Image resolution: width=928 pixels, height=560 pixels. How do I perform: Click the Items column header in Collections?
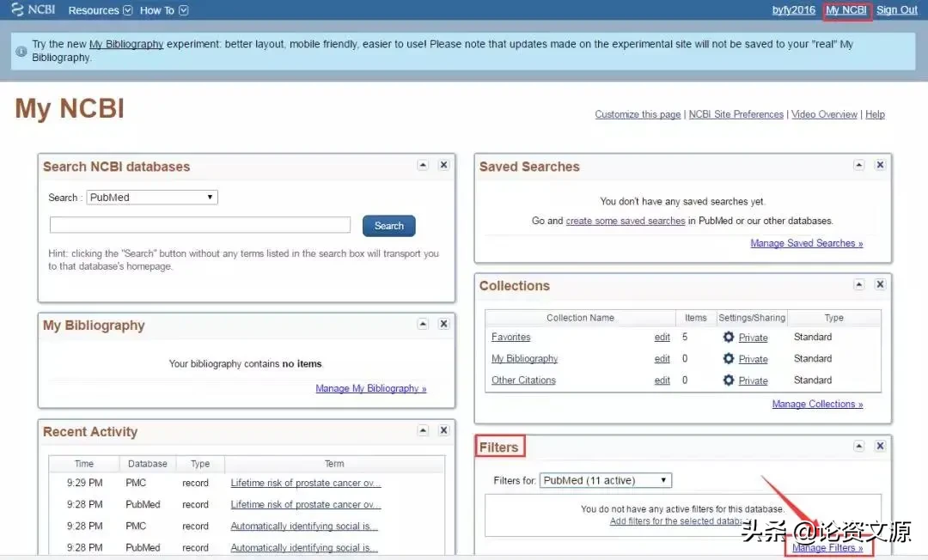pyautogui.click(x=695, y=318)
